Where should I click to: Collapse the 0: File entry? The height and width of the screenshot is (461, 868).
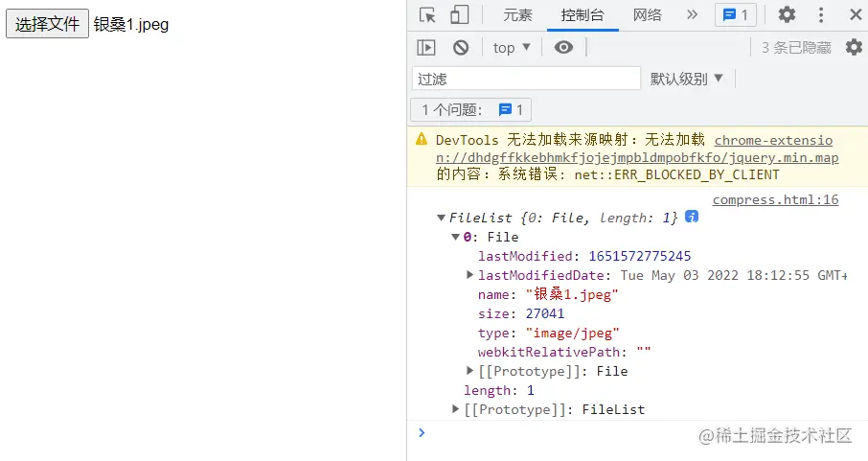[x=456, y=237]
